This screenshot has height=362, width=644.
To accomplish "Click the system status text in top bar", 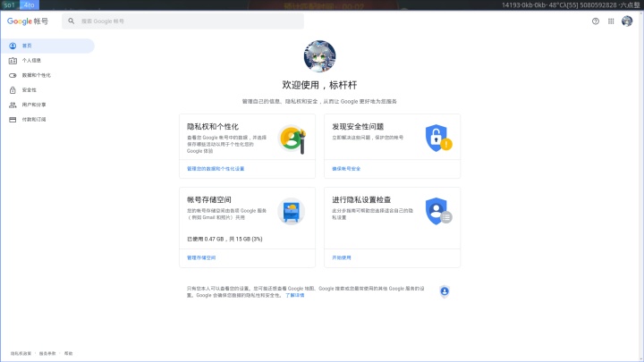I will click(571, 5).
